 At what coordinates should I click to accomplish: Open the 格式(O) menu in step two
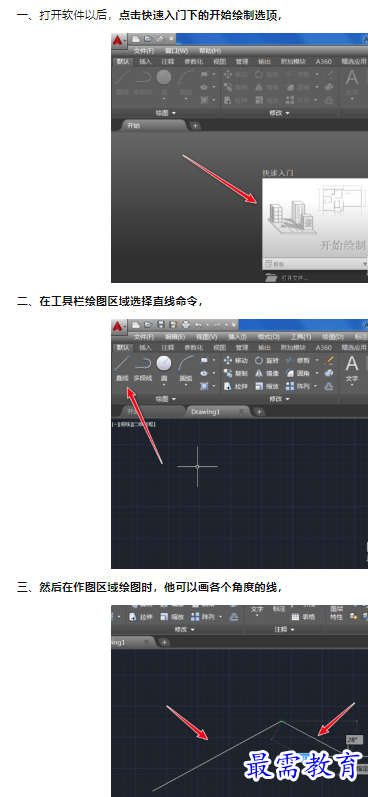[x=268, y=337]
